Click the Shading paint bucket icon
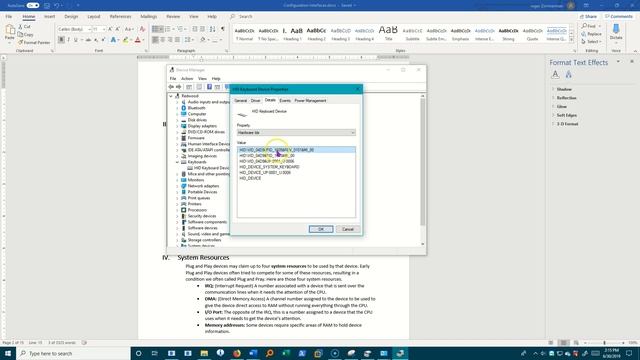The width and height of the screenshot is (640, 360). pyautogui.click(x=203, y=40)
